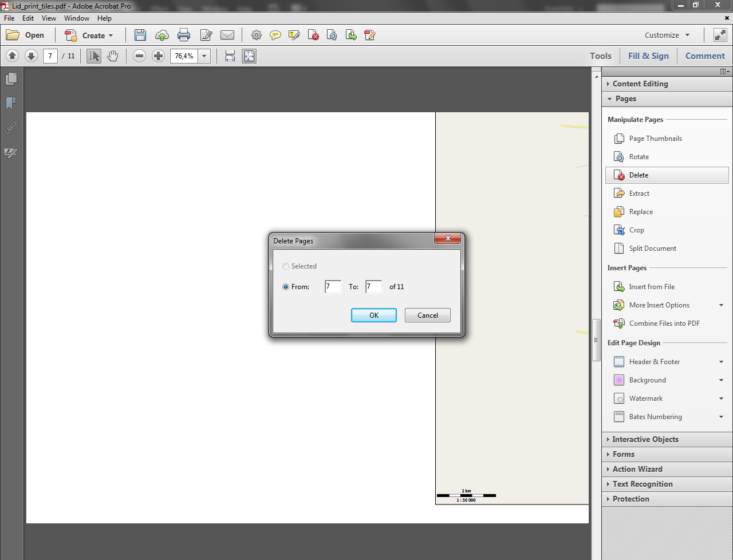Open the Window menu

point(77,18)
